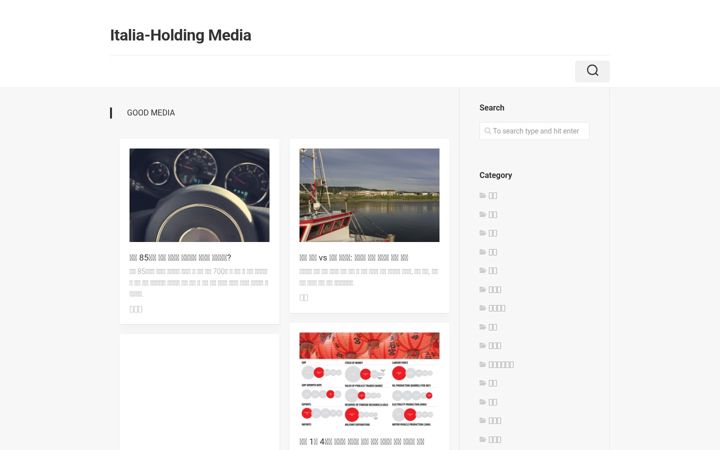
Task: Open the article title containing 'vs'
Action: pyautogui.click(x=354, y=258)
